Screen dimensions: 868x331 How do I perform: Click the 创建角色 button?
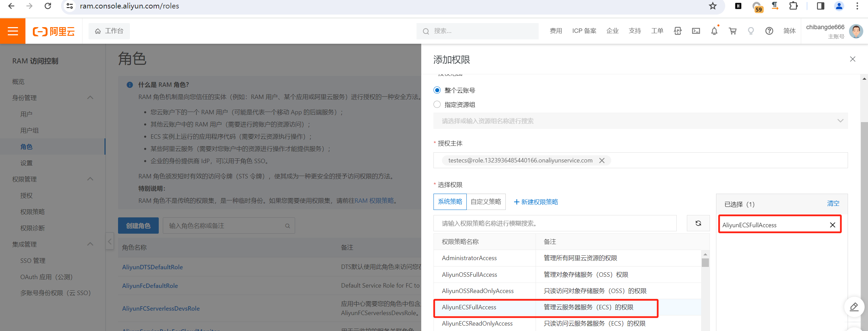[x=138, y=226]
